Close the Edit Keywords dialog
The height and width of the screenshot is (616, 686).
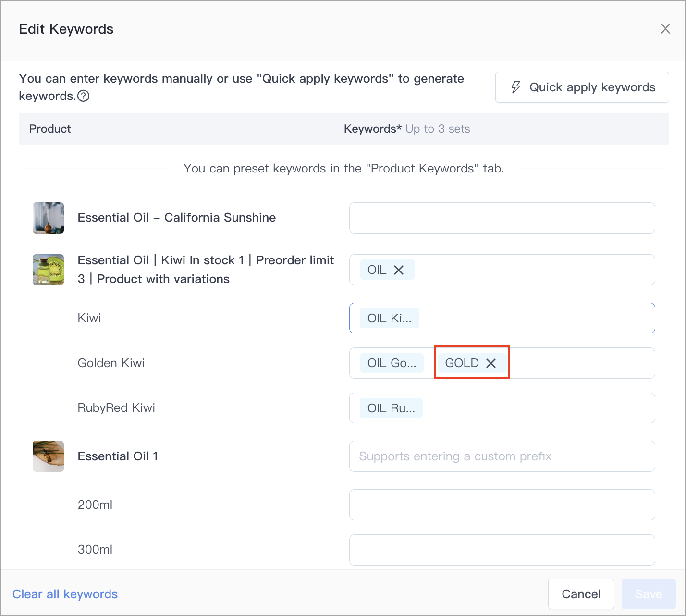point(665,29)
